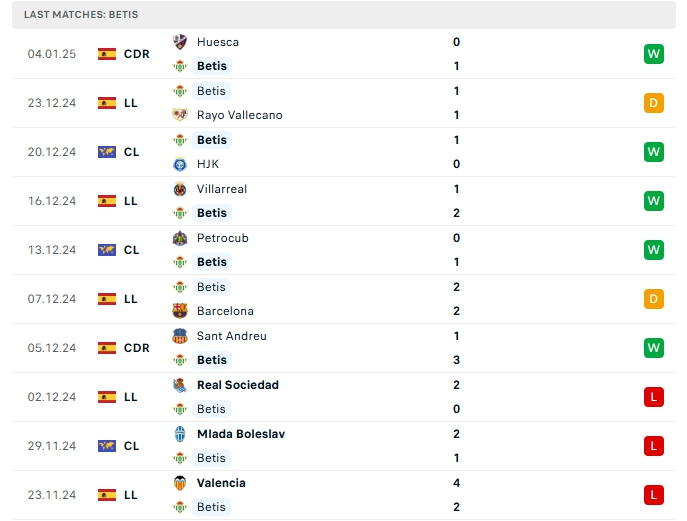The width and height of the screenshot is (687, 521).
Task: Click the Last Matches: Betis header
Action: click(81, 15)
